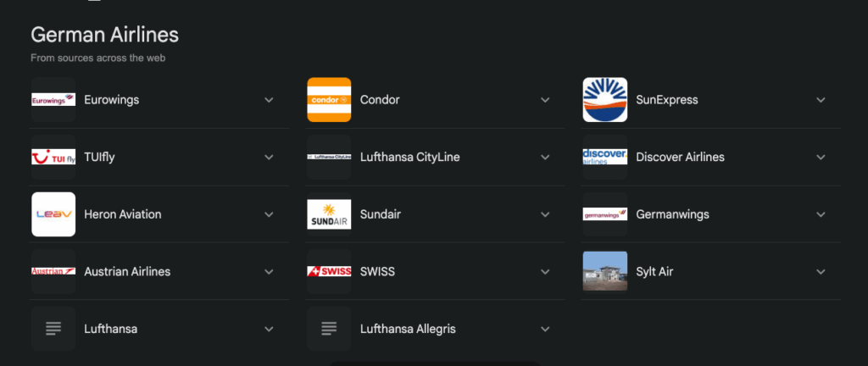
Task: Click the orange Condor logo icon
Action: pos(329,100)
